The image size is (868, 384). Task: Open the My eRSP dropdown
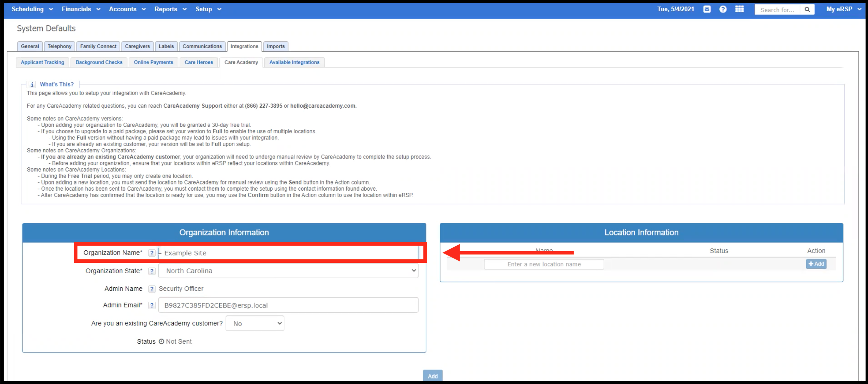[844, 9]
